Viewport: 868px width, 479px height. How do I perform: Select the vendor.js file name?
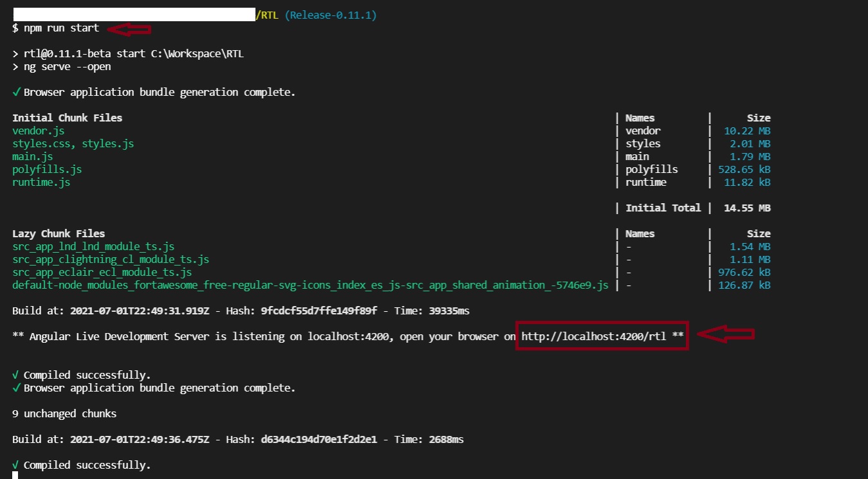click(x=38, y=131)
